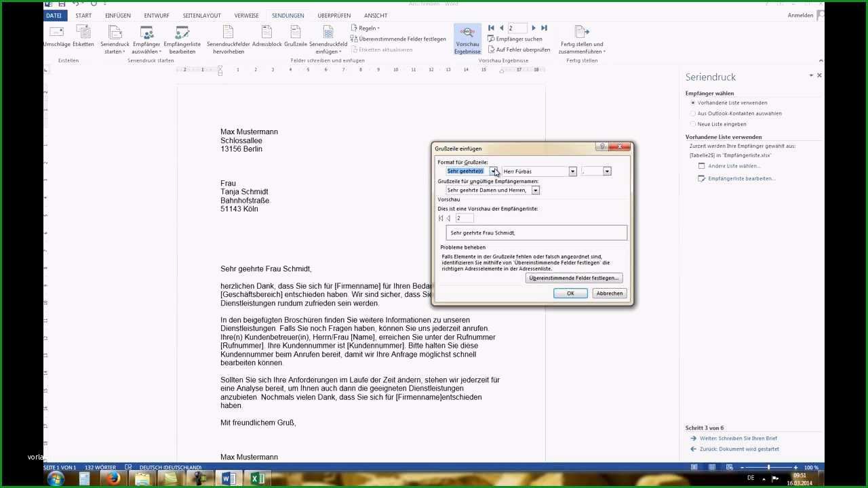Select Aus Outlook-Kontakten auswählen option
This screenshot has height=488, width=868.
pyautogui.click(x=692, y=114)
